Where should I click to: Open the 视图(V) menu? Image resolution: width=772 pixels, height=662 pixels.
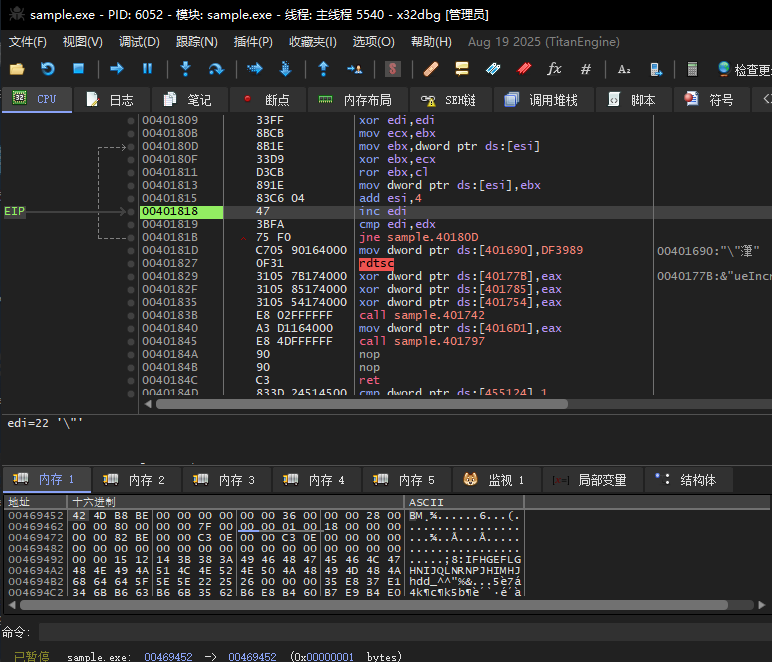pyautogui.click(x=83, y=42)
